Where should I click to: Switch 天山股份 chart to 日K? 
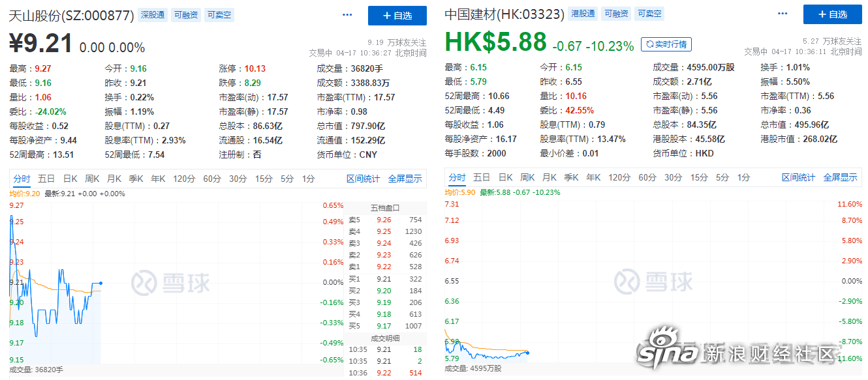tap(70, 179)
